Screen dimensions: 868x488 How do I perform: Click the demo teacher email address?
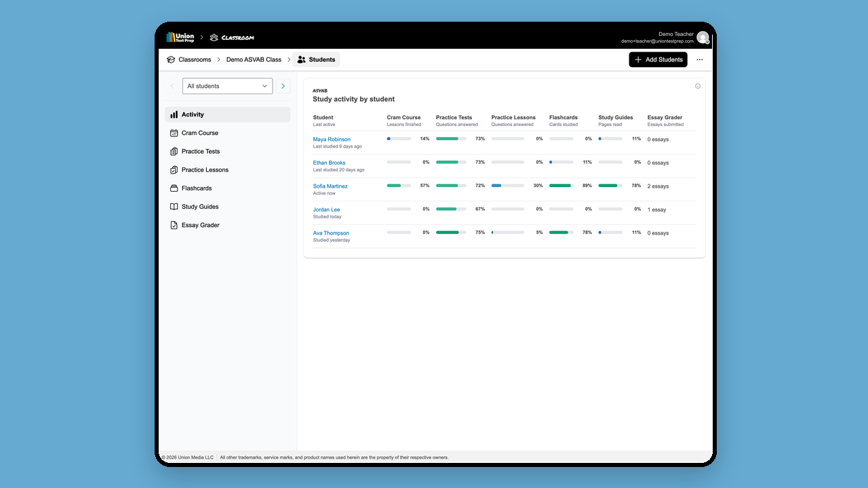pos(657,41)
